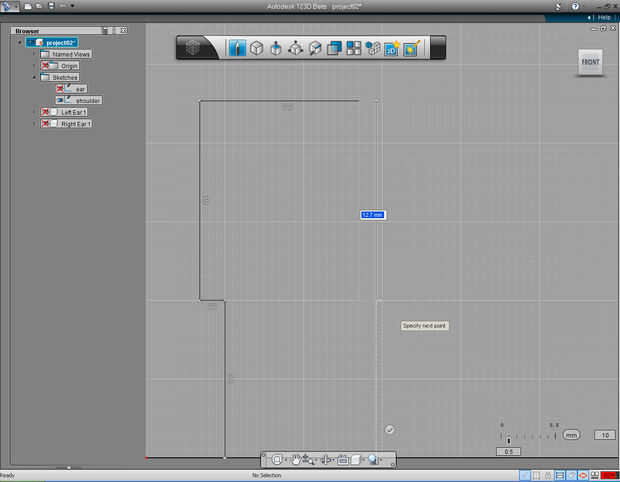Click the Browser panel pin button

pyautogui.click(x=105, y=30)
